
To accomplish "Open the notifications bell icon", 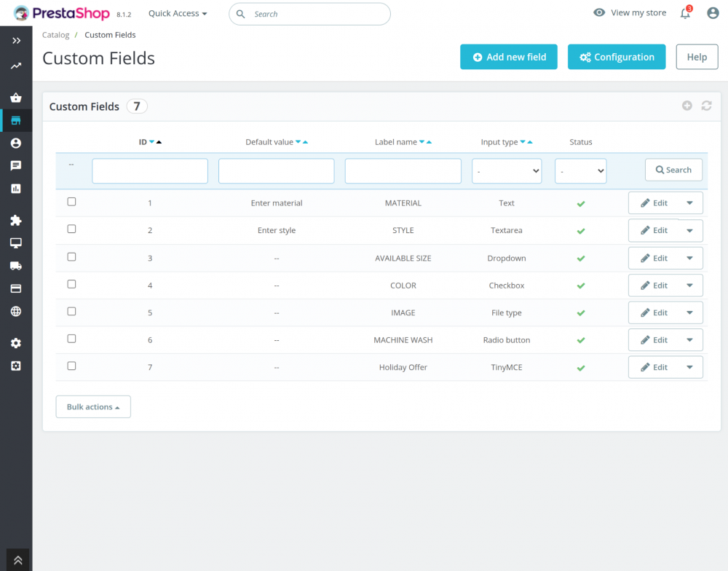I will [686, 13].
